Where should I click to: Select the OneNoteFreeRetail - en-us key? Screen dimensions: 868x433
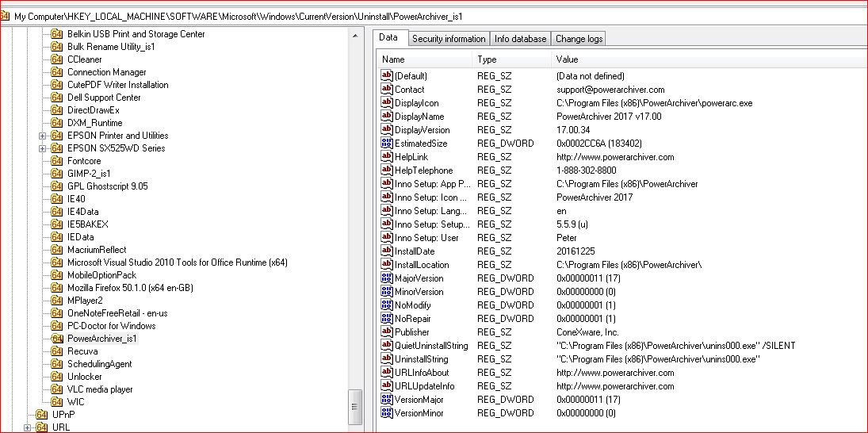(117, 312)
